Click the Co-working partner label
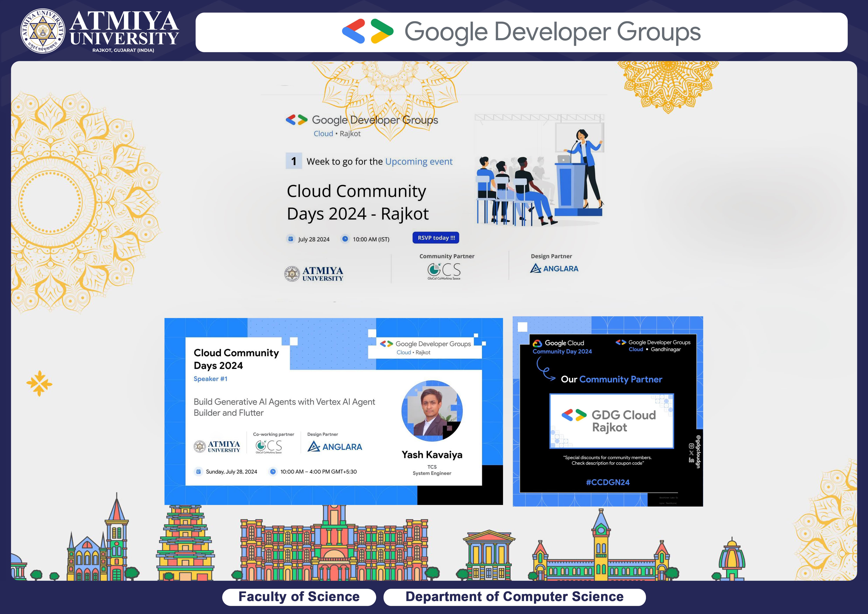This screenshot has width=868, height=614. coord(273,434)
